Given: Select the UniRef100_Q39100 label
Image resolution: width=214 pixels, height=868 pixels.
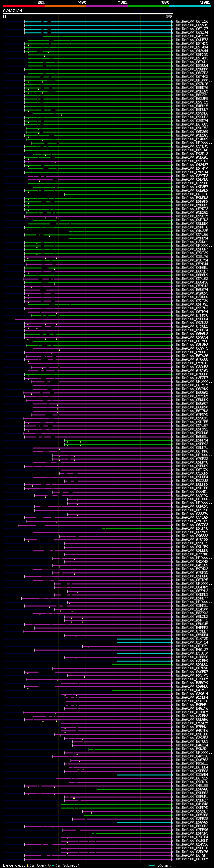Looking at the screenshot, I should click(192, 183).
